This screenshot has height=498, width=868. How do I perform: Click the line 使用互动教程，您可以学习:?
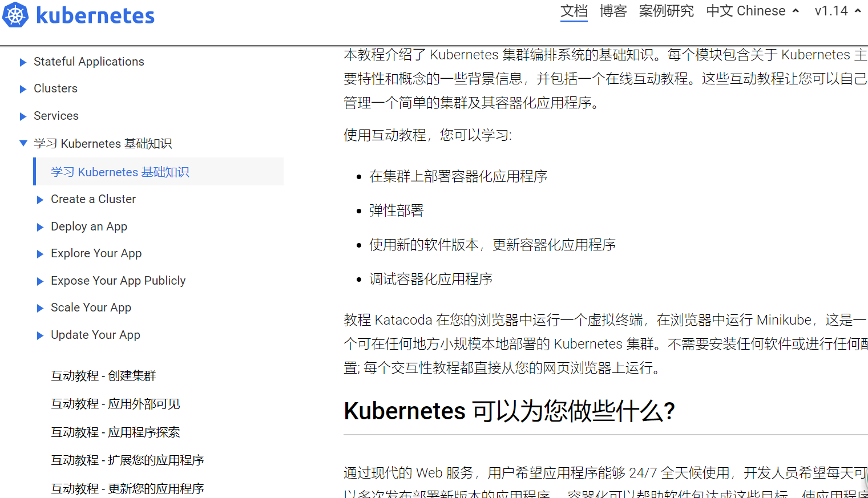click(x=428, y=135)
